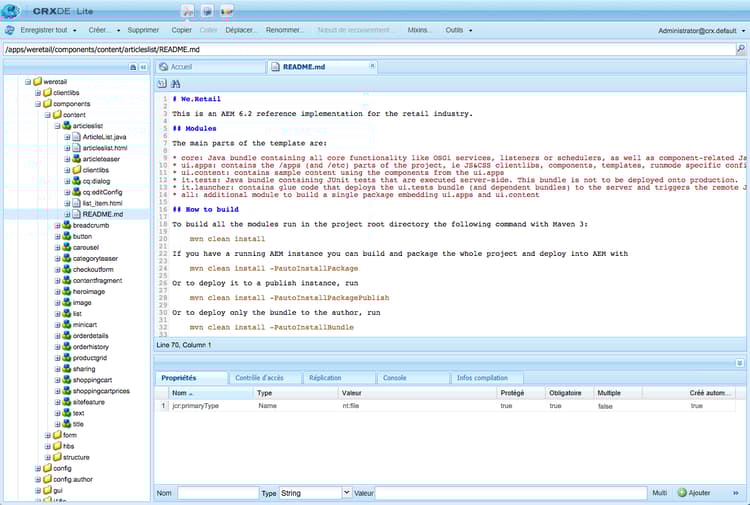Screen dimensions: 750x505
Task: Click the Supprimer button
Action: (143, 30)
